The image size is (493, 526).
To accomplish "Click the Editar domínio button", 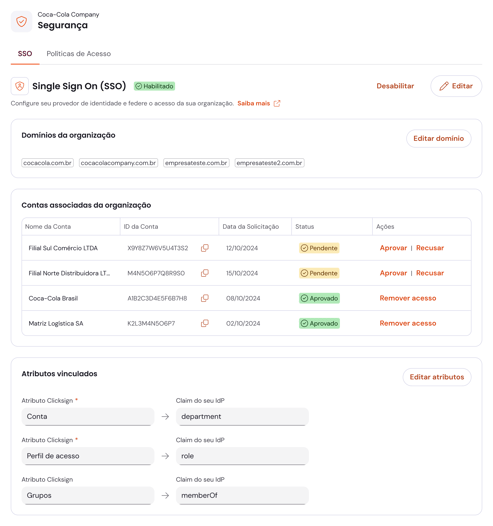I will click(x=439, y=139).
